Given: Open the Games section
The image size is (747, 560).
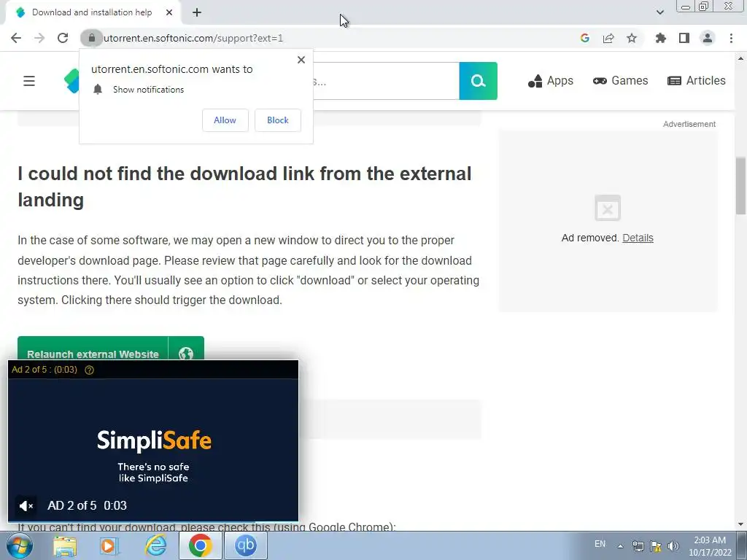Looking at the screenshot, I should [620, 81].
